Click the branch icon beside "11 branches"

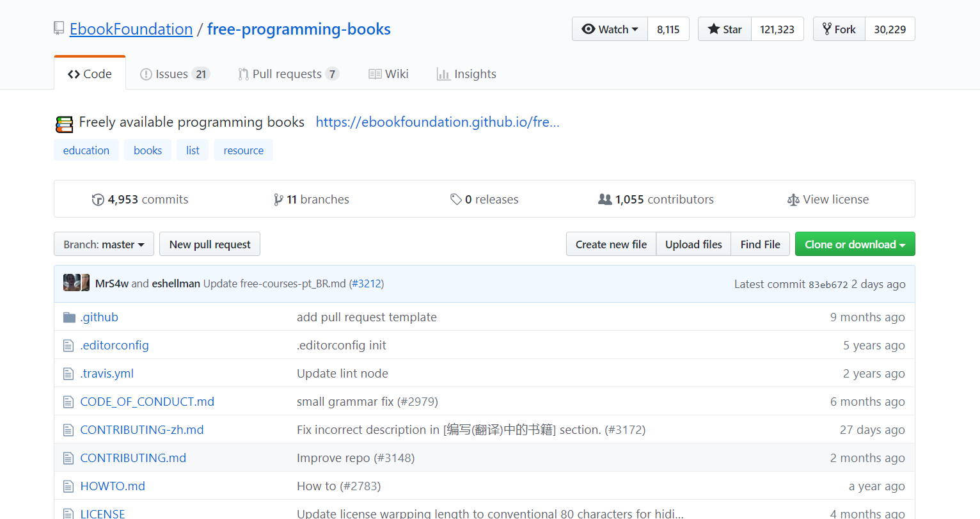(276, 199)
